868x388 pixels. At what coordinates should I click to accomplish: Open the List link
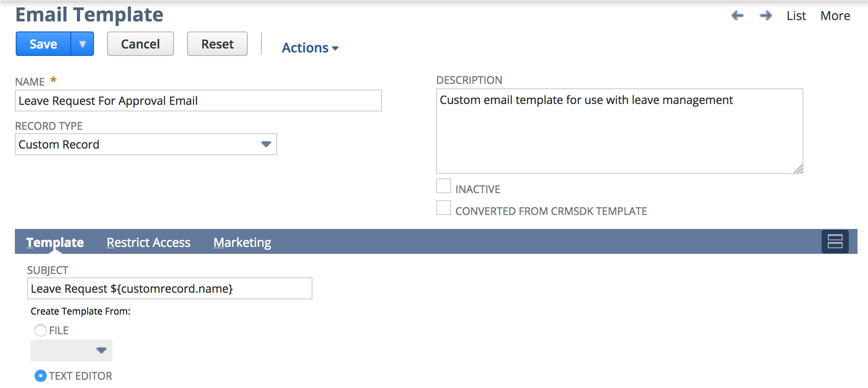coord(796,16)
